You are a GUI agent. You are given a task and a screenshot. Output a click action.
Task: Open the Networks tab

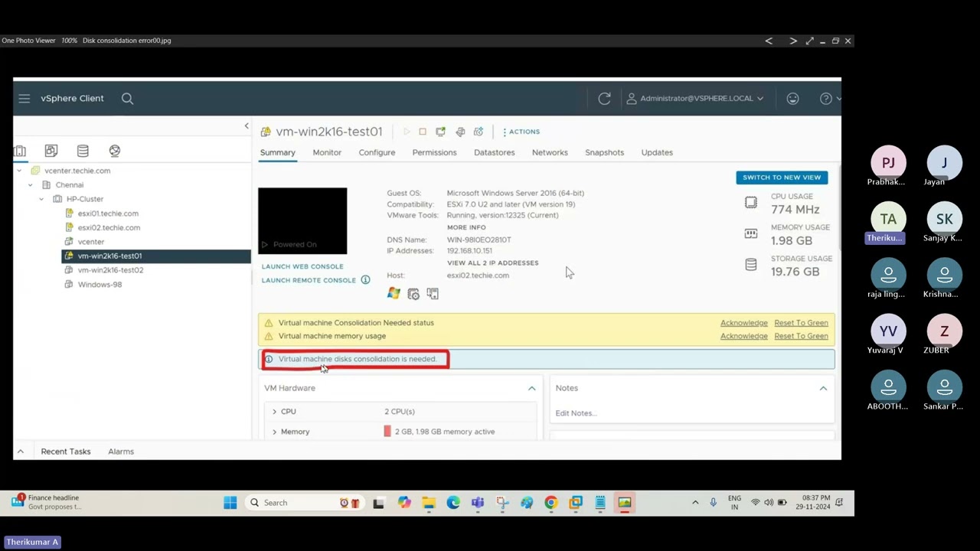point(550,152)
